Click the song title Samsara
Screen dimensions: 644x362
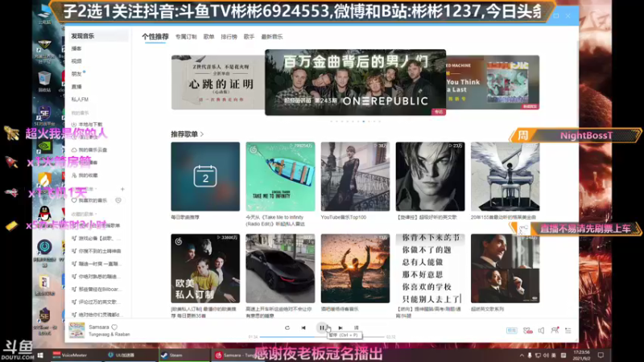pyautogui.click(x=99, y=327)
